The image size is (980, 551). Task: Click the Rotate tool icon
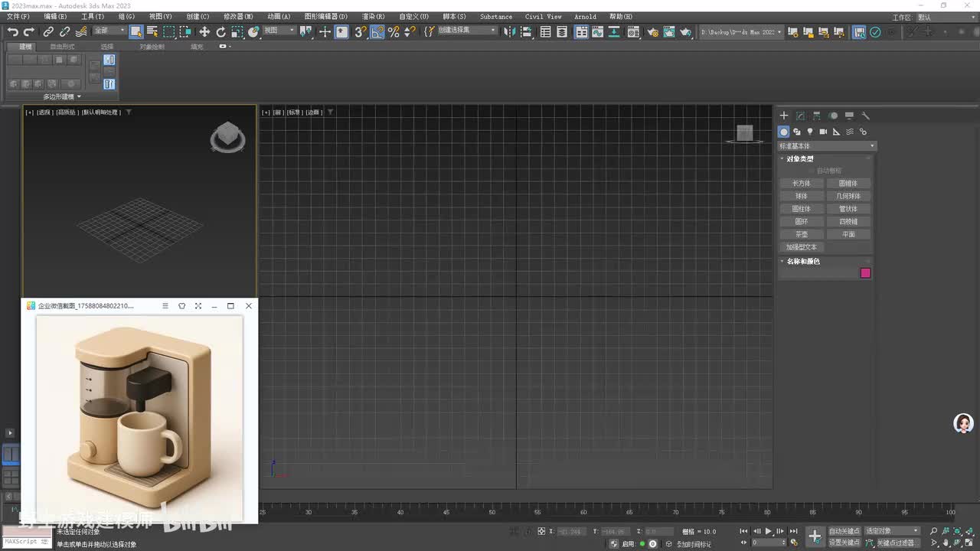[x=221, y=32]
